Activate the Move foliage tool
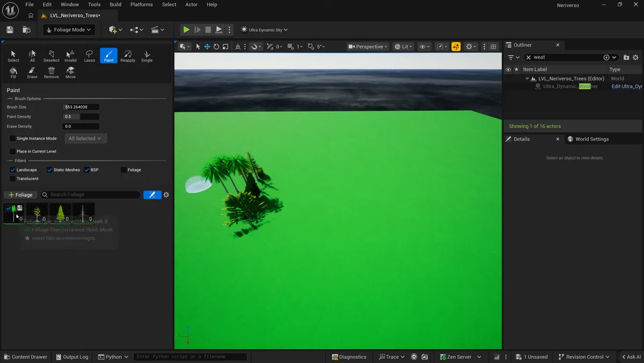This screenshot has width=644, height=363. 70,72
